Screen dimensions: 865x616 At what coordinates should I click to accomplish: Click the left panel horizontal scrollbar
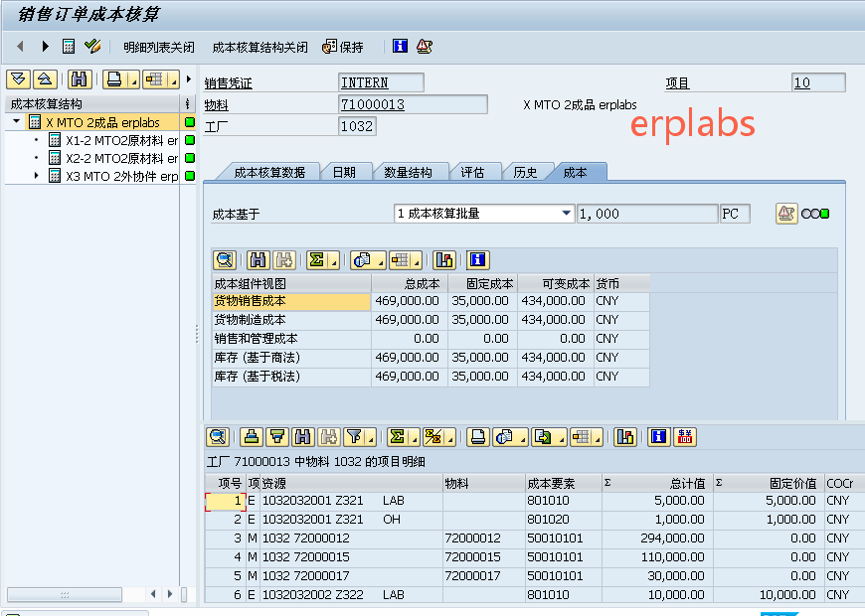coord(65,594)
